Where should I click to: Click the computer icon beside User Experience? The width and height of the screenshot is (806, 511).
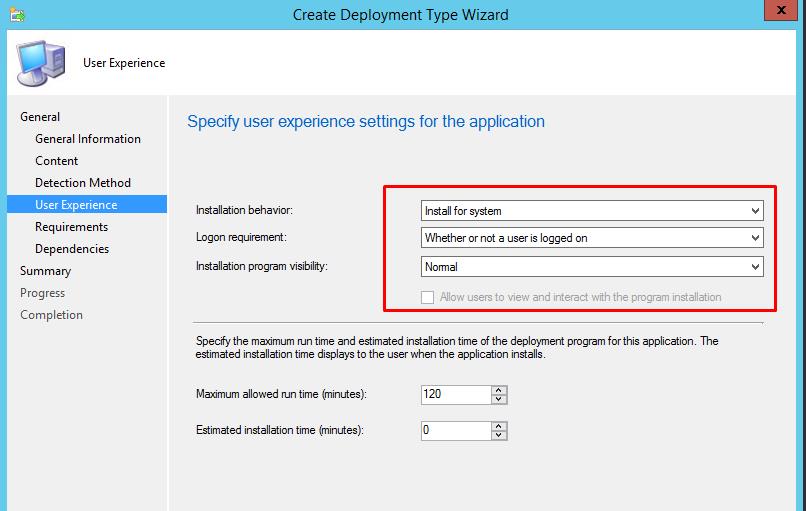point(40,64)
